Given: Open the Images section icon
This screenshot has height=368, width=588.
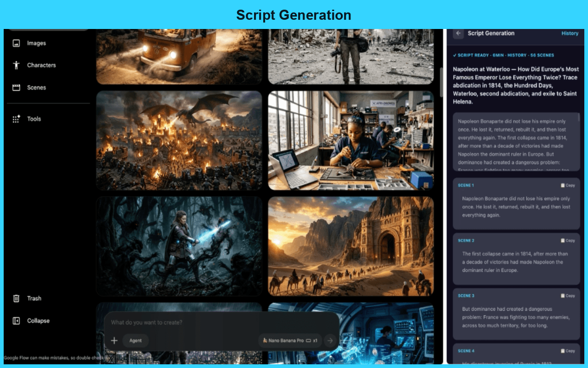Looking at the screenshot, I should tap(16, 43).
